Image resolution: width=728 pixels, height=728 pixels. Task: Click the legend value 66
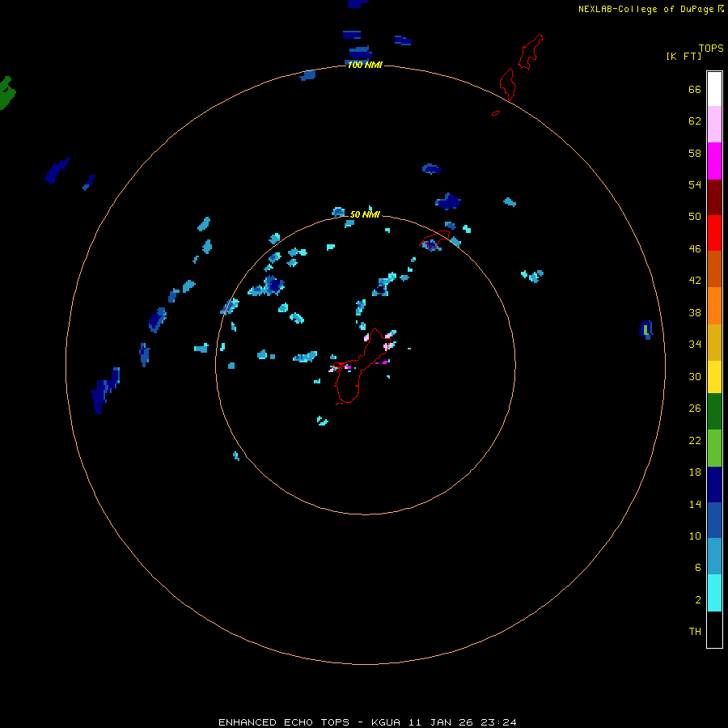pyautogui.click(x=695, y=89)
